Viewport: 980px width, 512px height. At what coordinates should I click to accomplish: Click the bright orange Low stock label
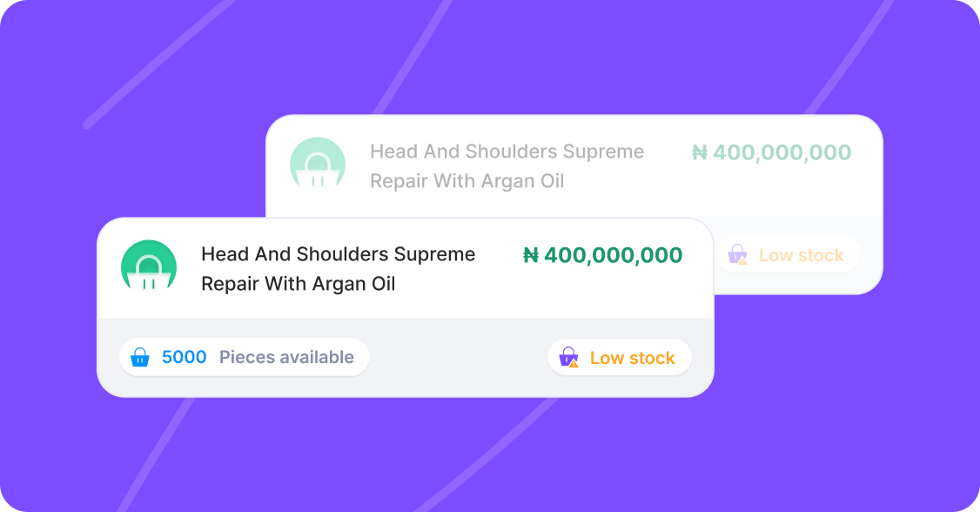pos(633,358)
